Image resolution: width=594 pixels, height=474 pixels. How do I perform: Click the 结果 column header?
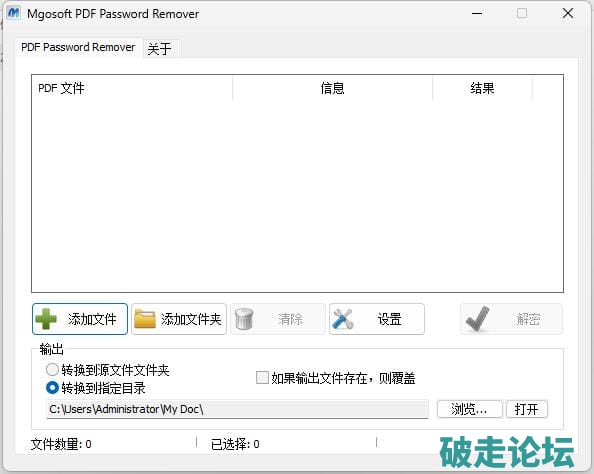(x=482, y=88)
